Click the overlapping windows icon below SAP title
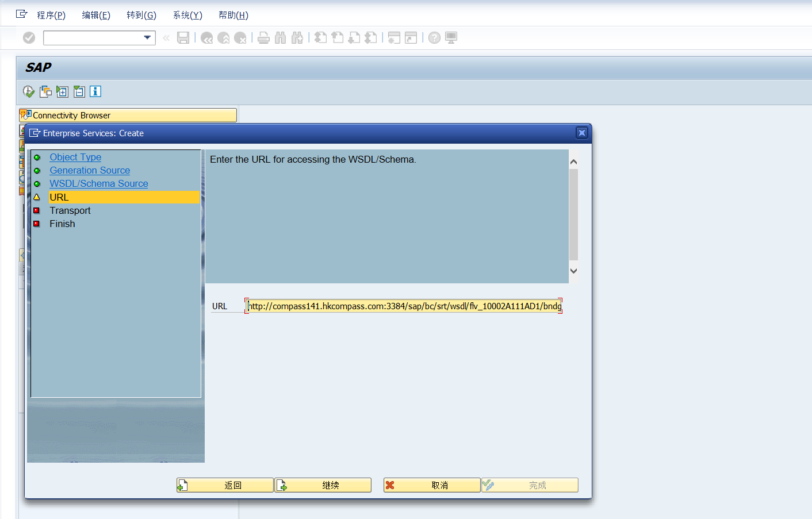 (45, 91)
